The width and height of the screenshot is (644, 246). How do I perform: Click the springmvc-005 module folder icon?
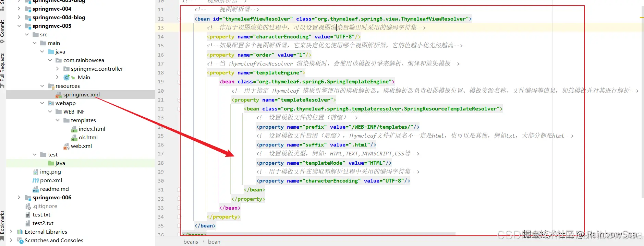coord(28,26)
